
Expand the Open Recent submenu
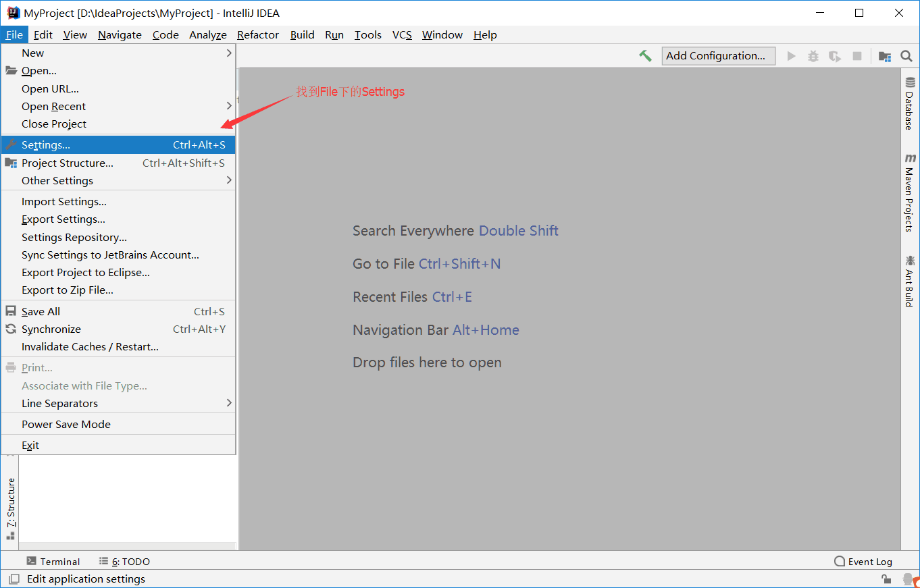[118, 107]
